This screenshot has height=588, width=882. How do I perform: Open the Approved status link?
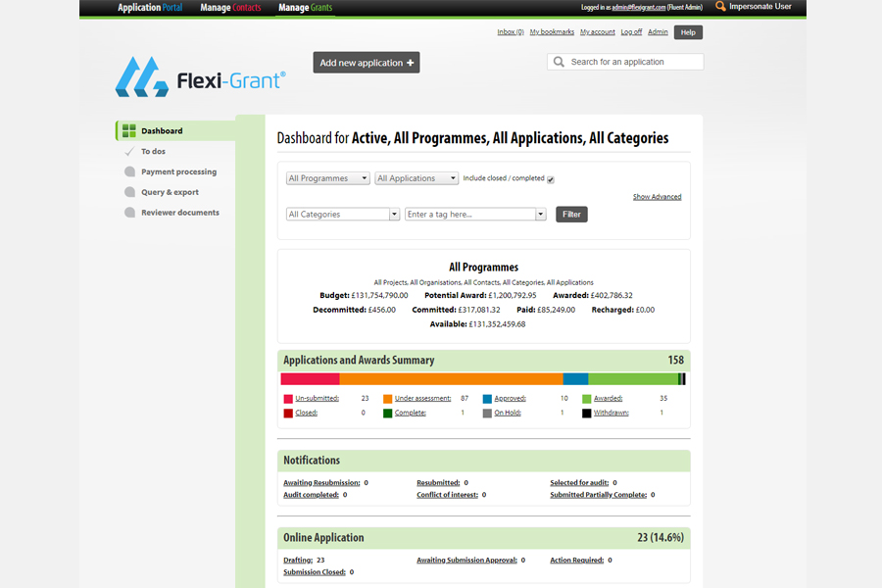(511, 399)
